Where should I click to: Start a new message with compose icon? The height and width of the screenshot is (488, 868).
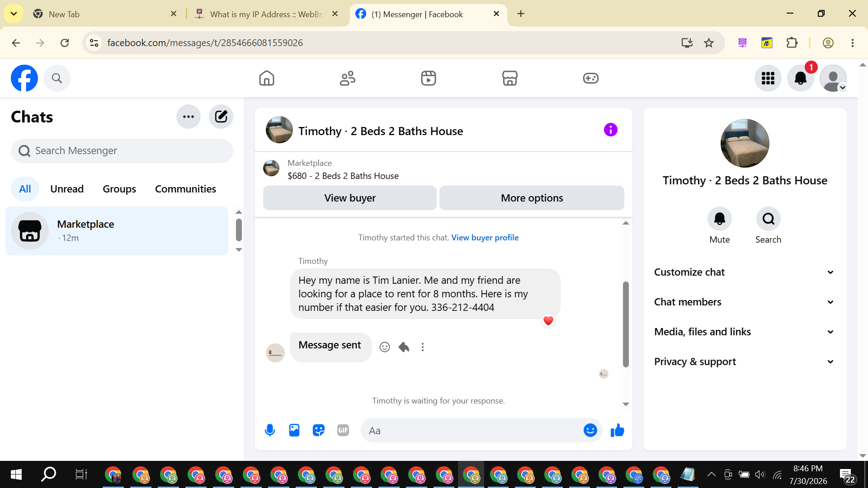221,117
